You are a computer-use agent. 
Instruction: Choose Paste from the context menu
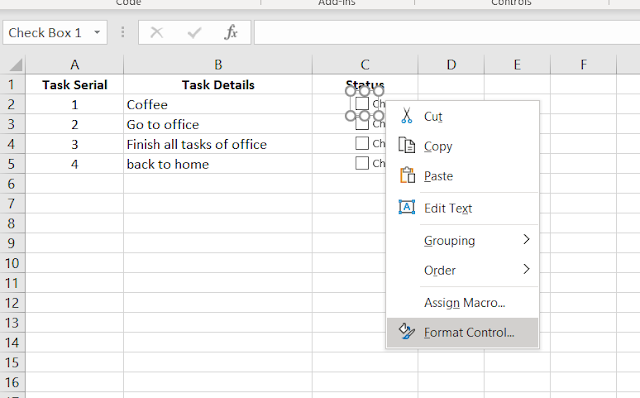(x=462, y=176)
